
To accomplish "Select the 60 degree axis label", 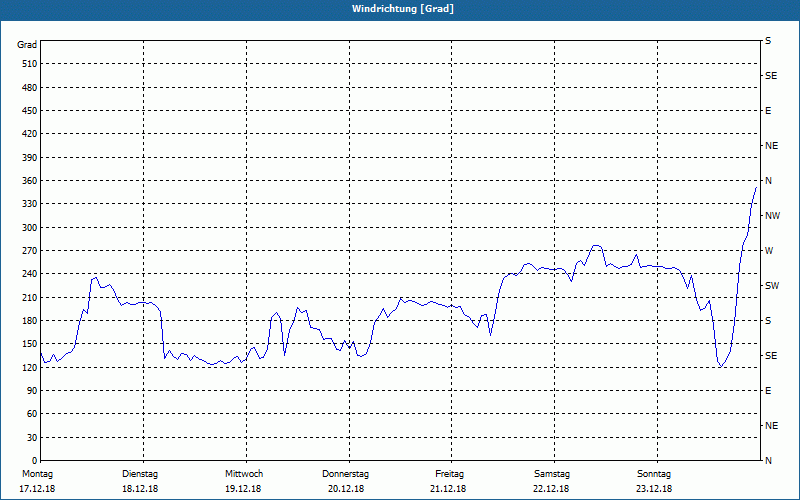I will coord(32,414).
